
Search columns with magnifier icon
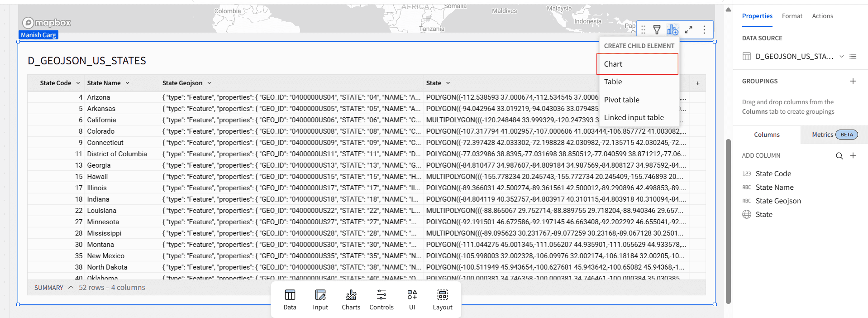pyautogui.click(x=839, y=156)
